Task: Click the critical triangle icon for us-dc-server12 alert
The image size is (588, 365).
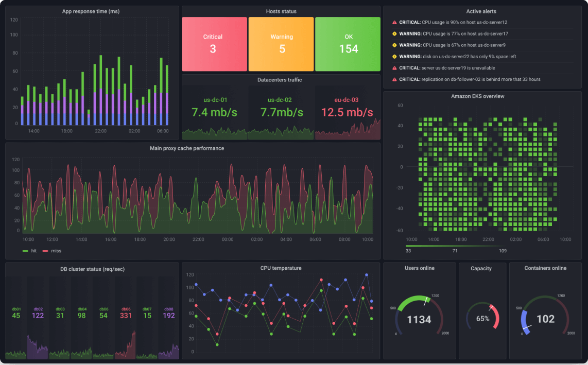Action: [394, 23]
